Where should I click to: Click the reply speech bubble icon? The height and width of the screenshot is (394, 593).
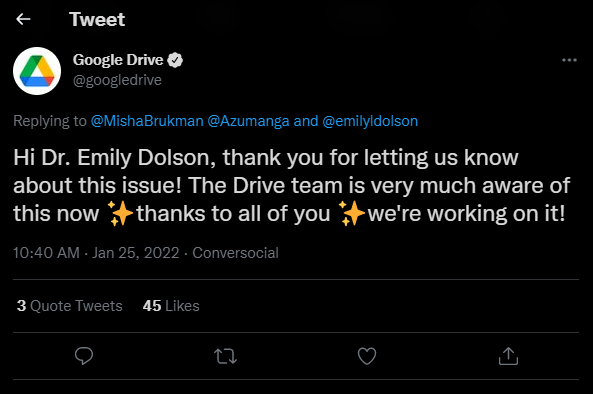[84, 356]
